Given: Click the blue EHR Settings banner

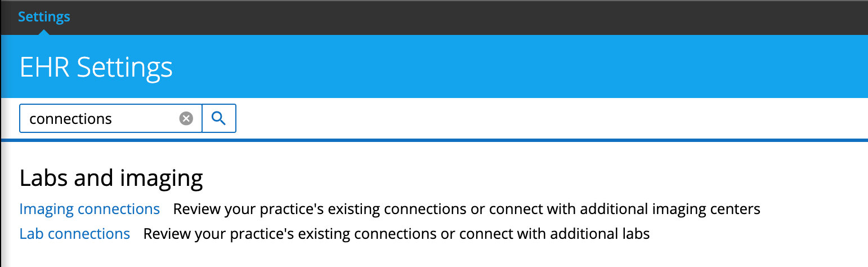Looking at the screenshot, I should (507, 66).
